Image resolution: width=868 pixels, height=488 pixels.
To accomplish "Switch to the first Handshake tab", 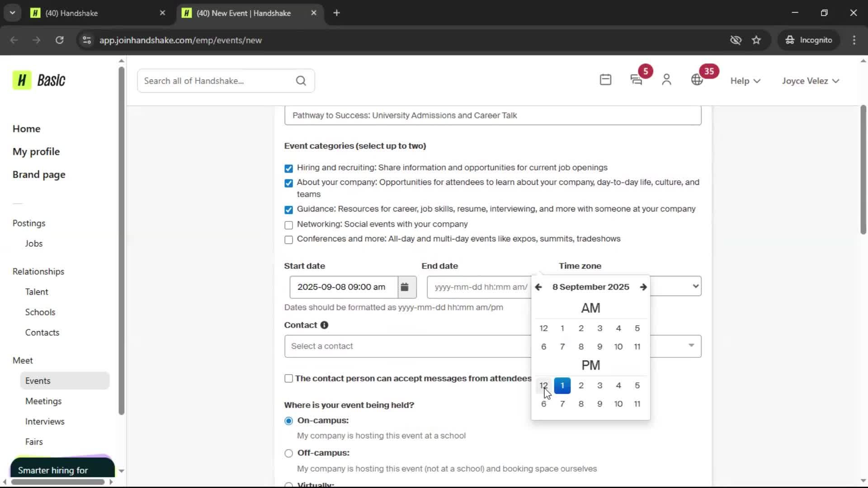I will [98, 13].
